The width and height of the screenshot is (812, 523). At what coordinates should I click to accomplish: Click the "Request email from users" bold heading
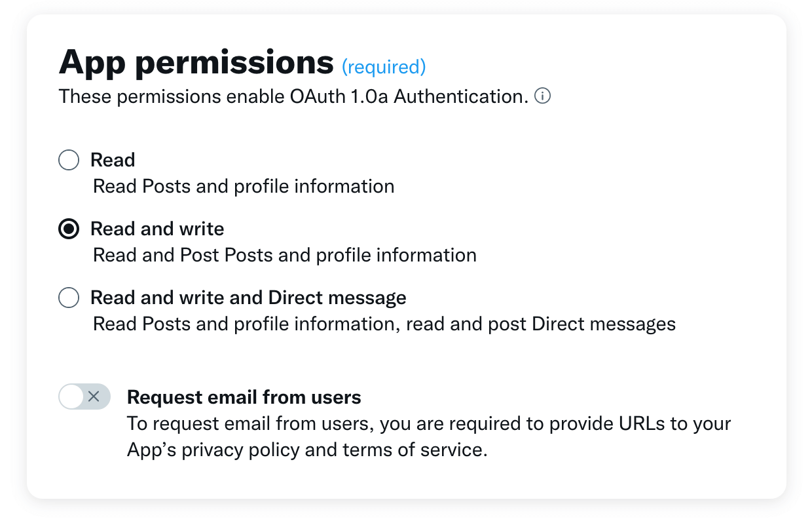click(x=244, y=397)
